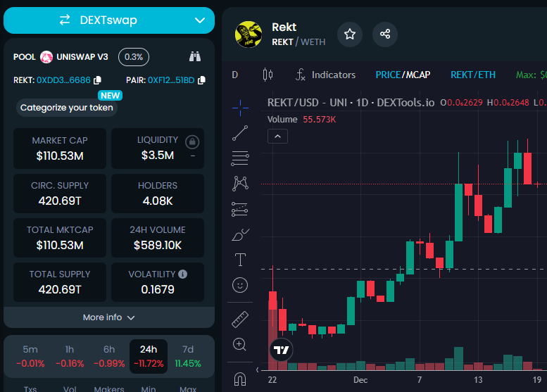Open candlestick chart type selector
This screenshot has height=392, width=547.
268,75
